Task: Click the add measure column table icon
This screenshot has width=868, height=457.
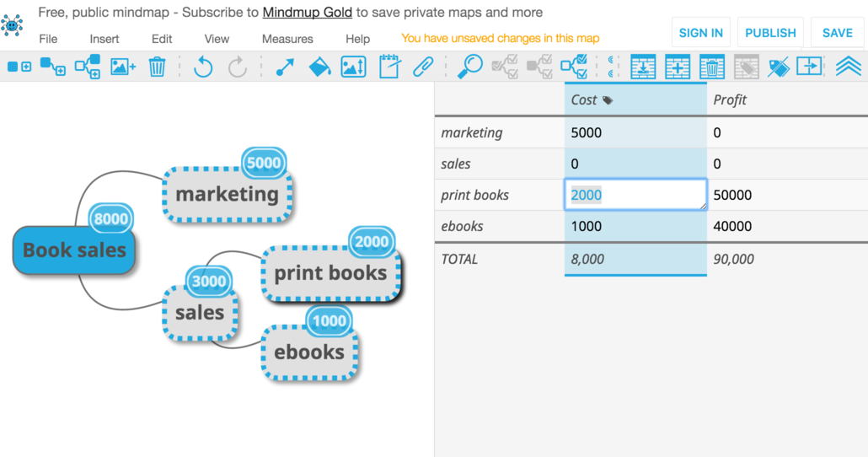Action: coord(678,67)
